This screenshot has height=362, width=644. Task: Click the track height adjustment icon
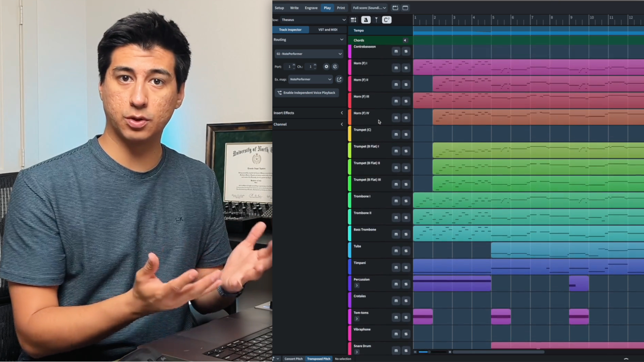pyautogui.click(x=353, y=20)
